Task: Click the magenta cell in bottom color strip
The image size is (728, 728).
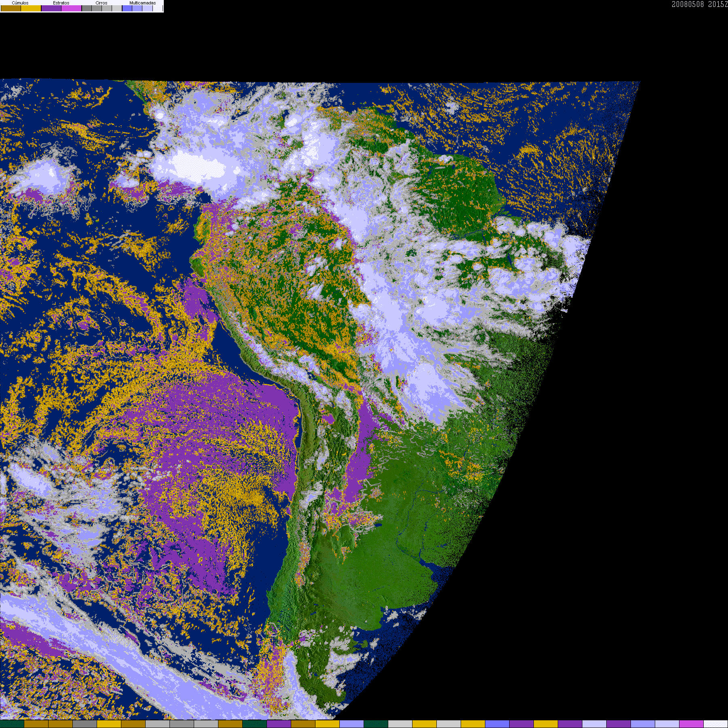Action: pos(692,724)
